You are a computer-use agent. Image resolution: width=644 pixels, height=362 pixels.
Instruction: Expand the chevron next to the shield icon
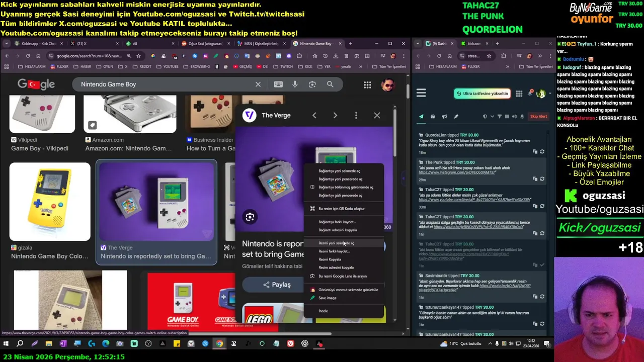(x=491, y=117)
